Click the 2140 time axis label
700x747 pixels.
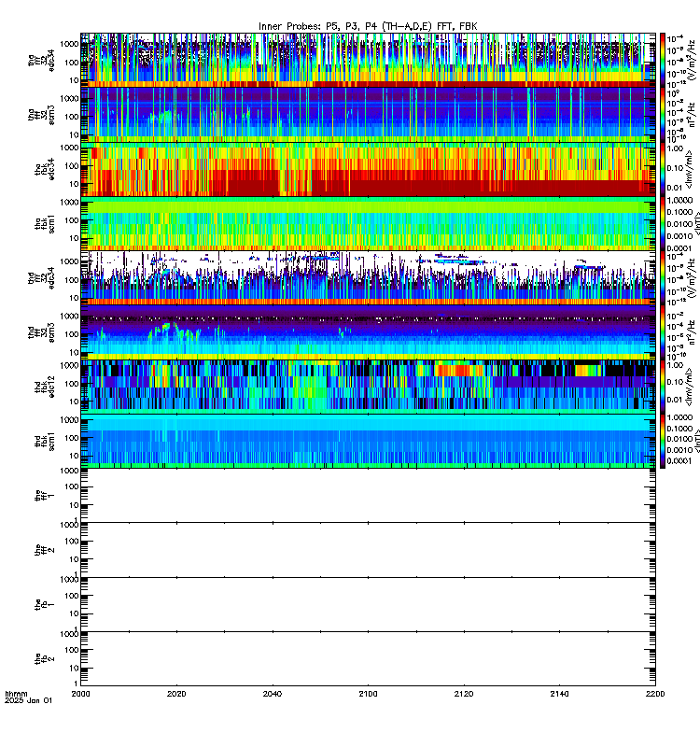(x=559, y=694)
